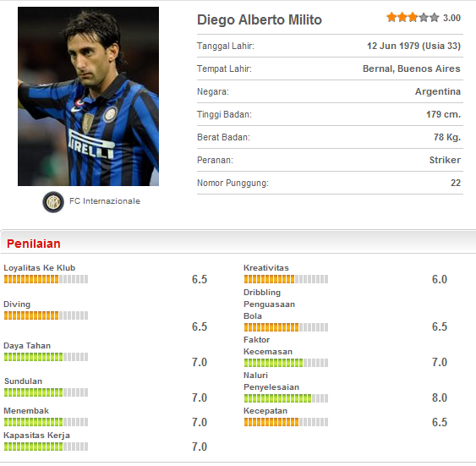Screen dimensions: 476x466
Task: Click the Faktor Kecemasan rating bar
Action: [x=286, y=363]
